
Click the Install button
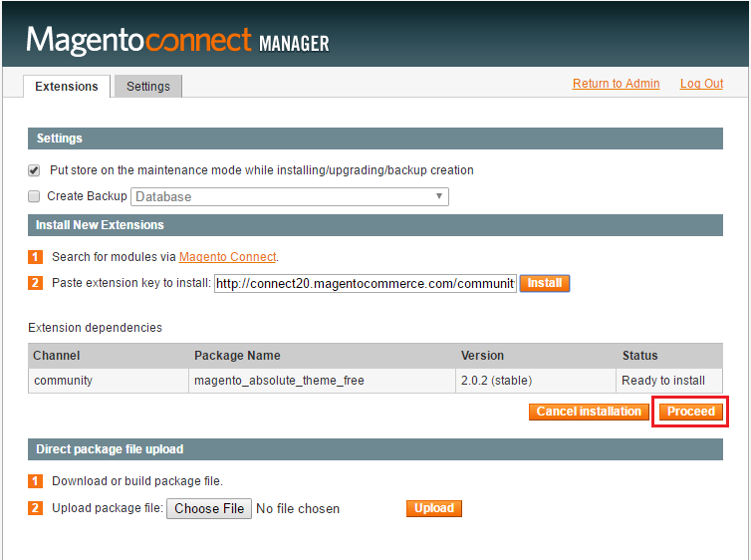pos(545,283)
